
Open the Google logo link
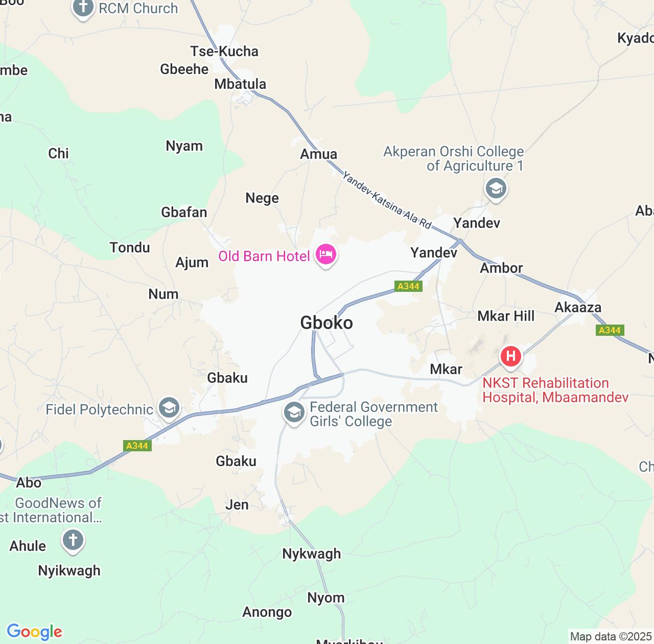point(34,632)
